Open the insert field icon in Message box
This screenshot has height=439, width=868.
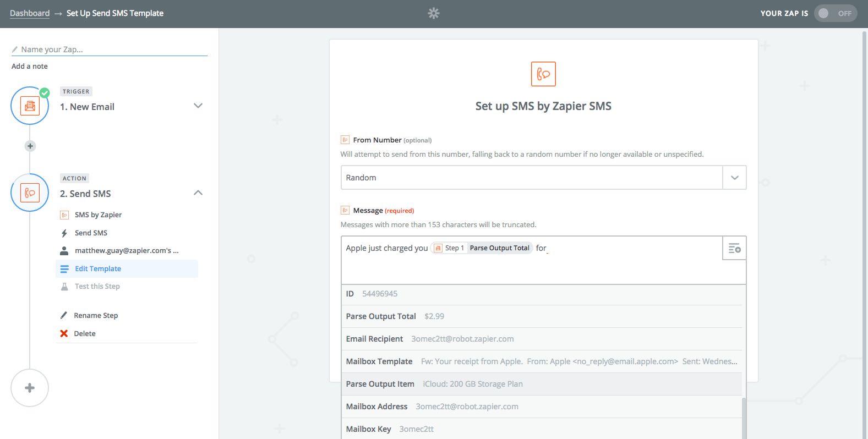click(x=734, y=249)
